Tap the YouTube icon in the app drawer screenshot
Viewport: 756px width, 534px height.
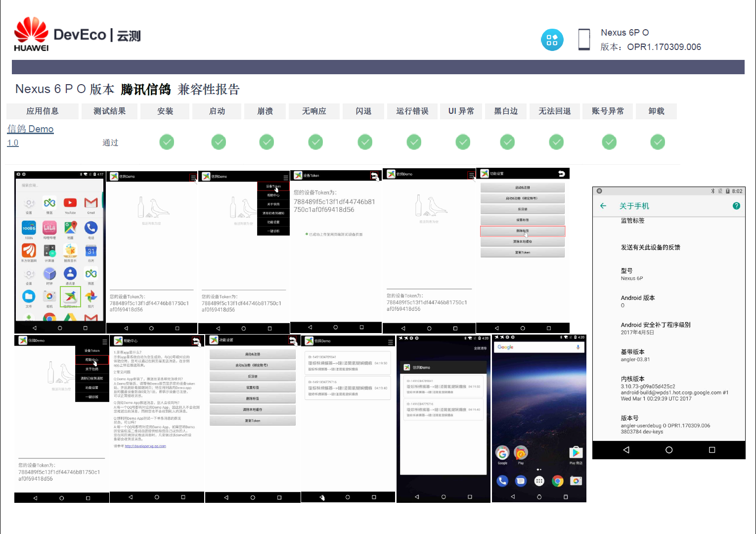tap(70, 203)
